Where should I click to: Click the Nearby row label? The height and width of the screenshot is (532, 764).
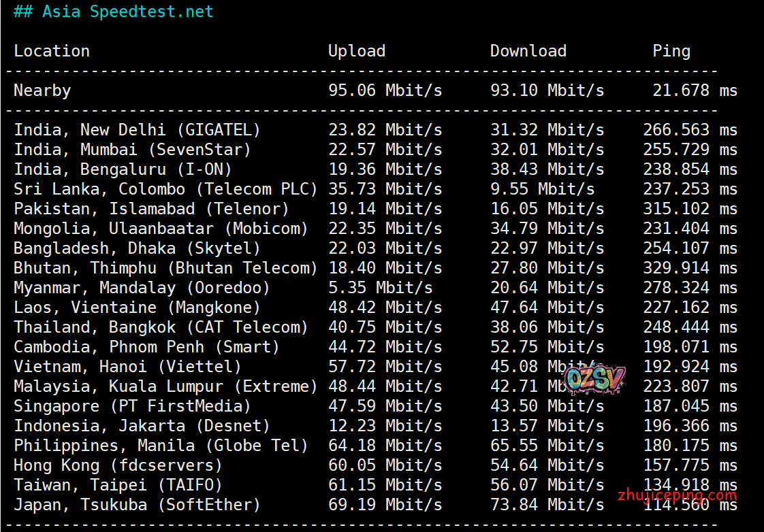tap(42, 90)
